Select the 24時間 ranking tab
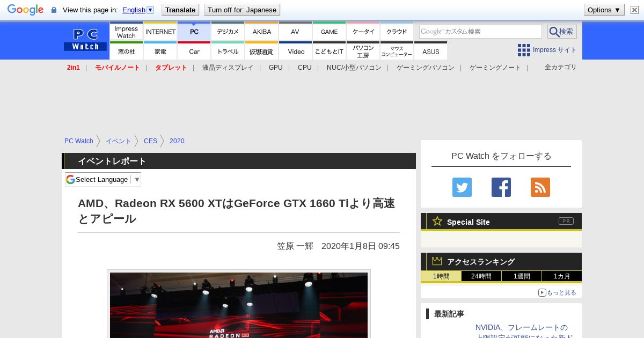The image size is (644, 338). (481, 276)
